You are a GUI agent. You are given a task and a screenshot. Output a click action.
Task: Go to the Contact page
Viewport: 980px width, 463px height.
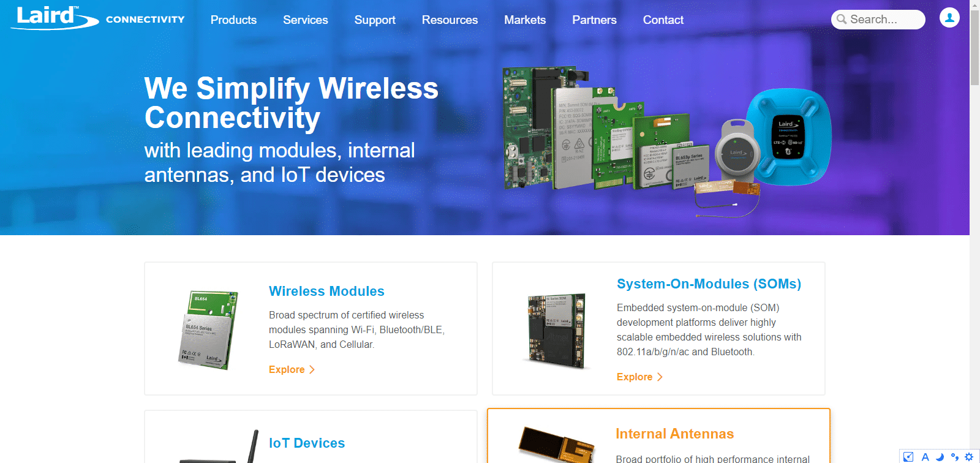pos(663,20)
